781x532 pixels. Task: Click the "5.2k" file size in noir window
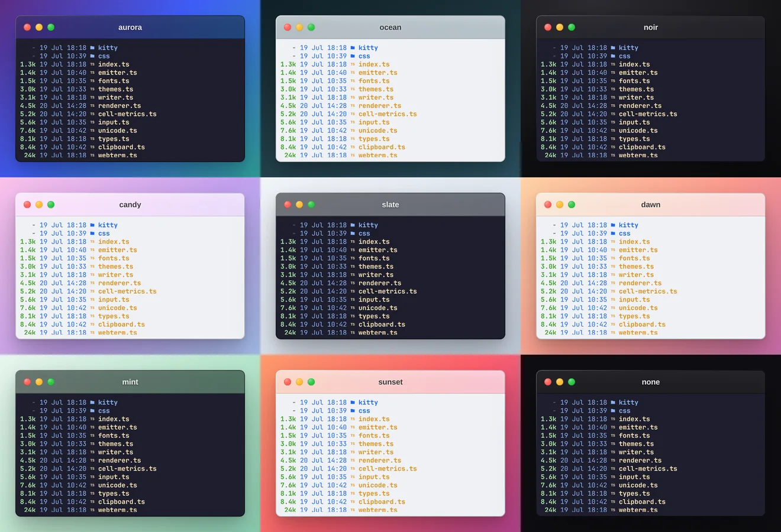click(x=548, y=114)
